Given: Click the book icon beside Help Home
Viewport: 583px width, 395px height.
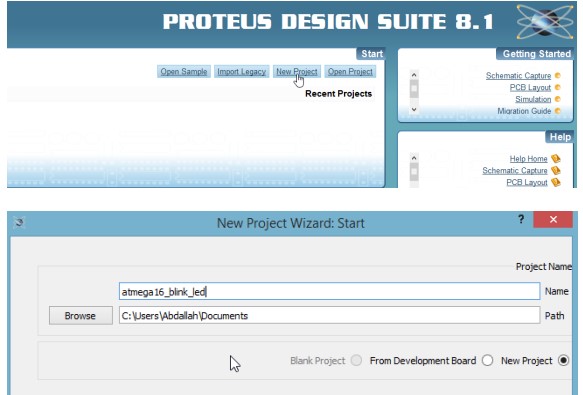Looking at the screenshot, I should (556, 159).
